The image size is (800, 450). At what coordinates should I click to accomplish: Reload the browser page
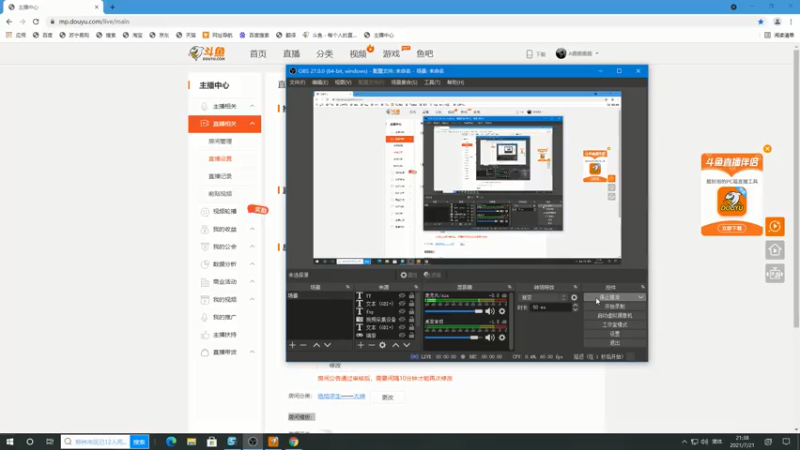(x=36, y=21)
